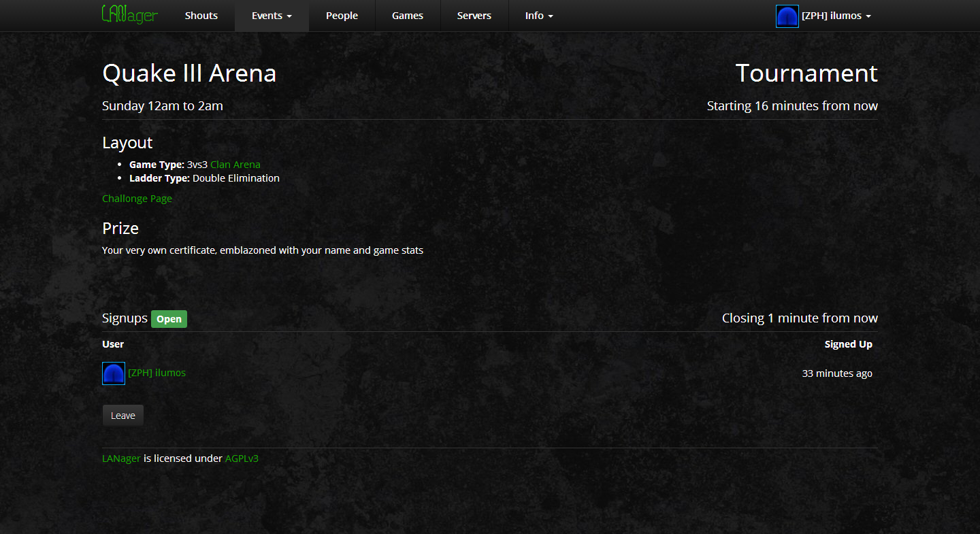Expand the Events dropdown menu
980x534 pixels.
[272, 16]
